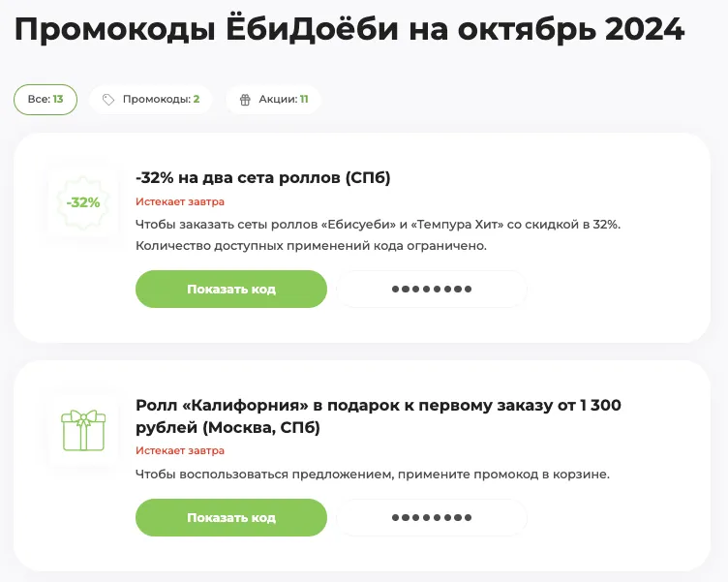Viewport: 728px width, 582px height.
Task: Click "Истекает завтра" label in Калифорния offer
Action: click(180, 450)
